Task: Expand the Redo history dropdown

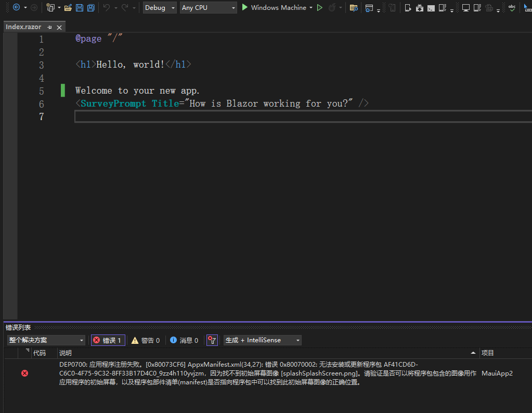Action: tap(134, 7)
